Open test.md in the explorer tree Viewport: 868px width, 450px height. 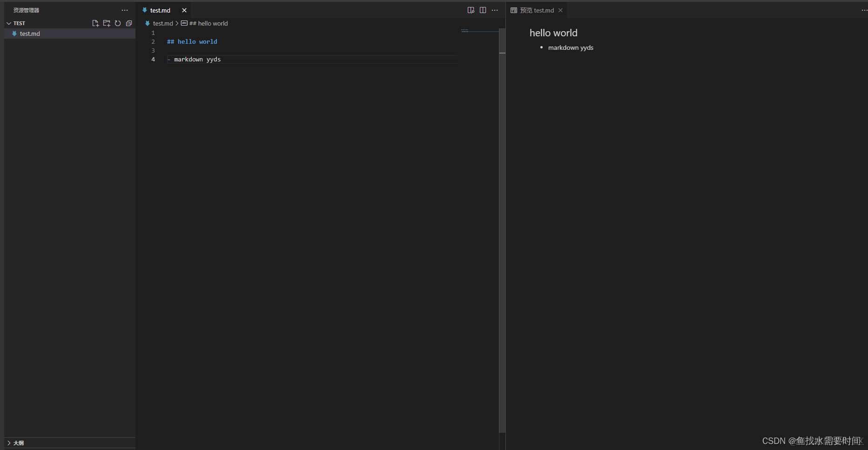[70, 34]
